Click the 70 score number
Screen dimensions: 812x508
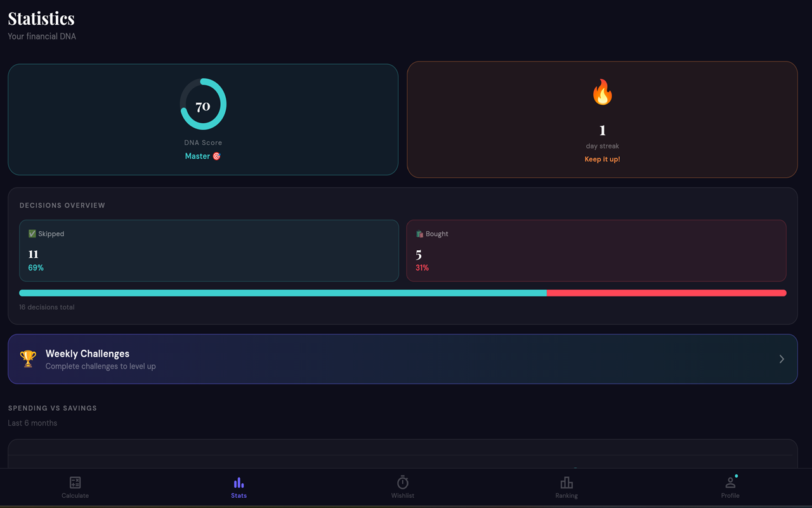tap(203, 106)
